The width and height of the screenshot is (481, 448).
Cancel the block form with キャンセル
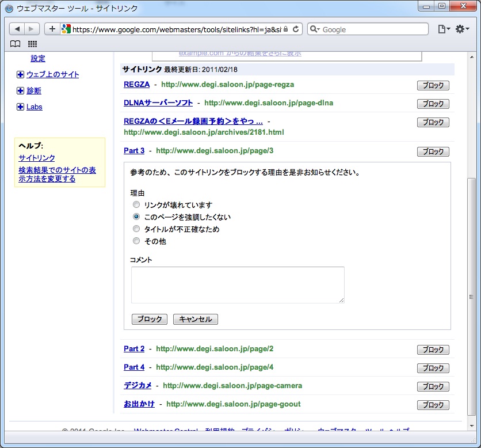point(196,320)
